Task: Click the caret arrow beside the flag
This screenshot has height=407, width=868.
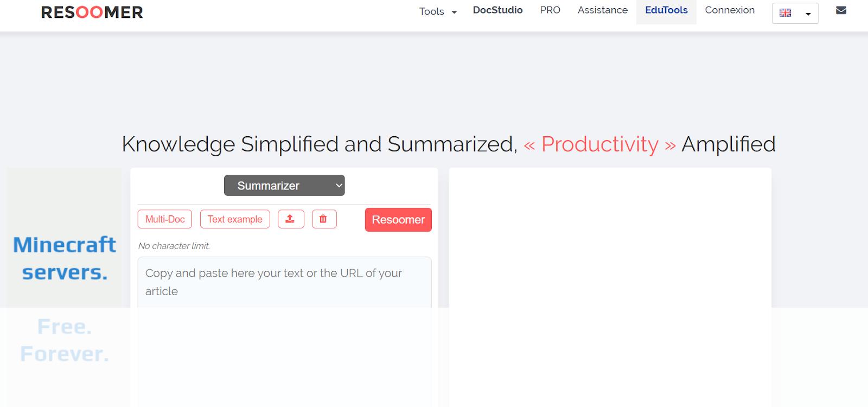Action: (808, 14)
